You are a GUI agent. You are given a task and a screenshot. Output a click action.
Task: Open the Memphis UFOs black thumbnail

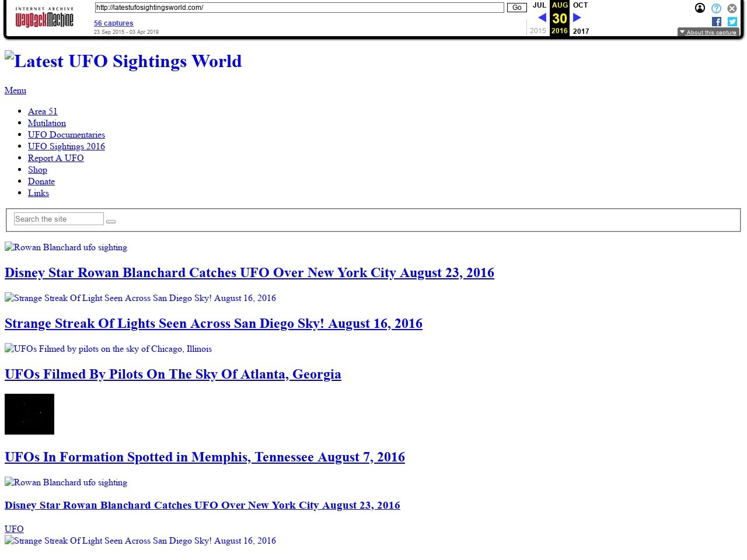29,414
